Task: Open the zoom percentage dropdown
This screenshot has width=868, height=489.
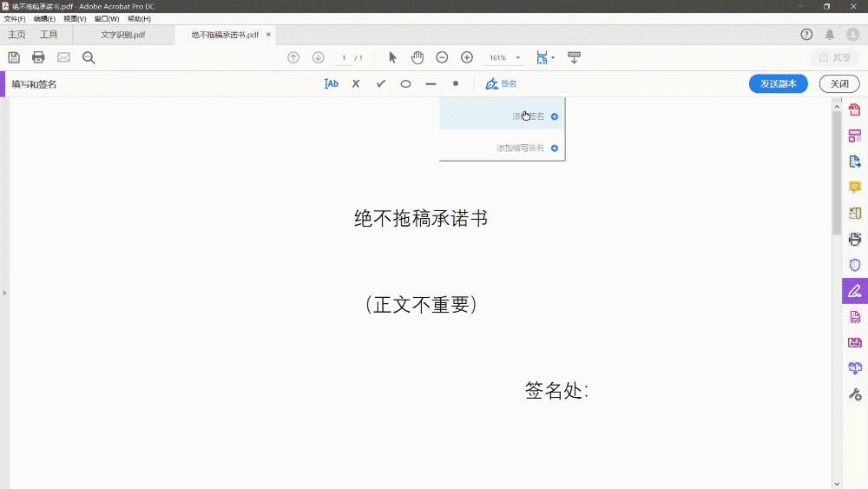Action: coord(518,57)
